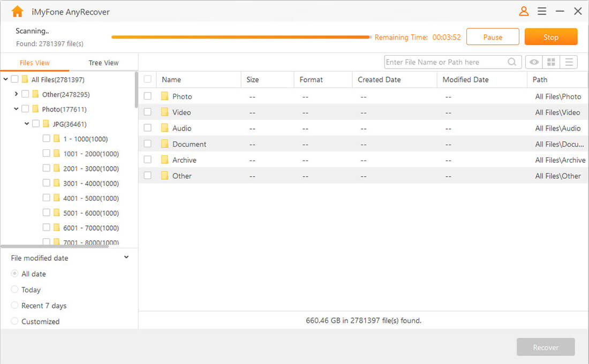
Task: Click the search magnifier icon
Action: click(x=512, y=62)
